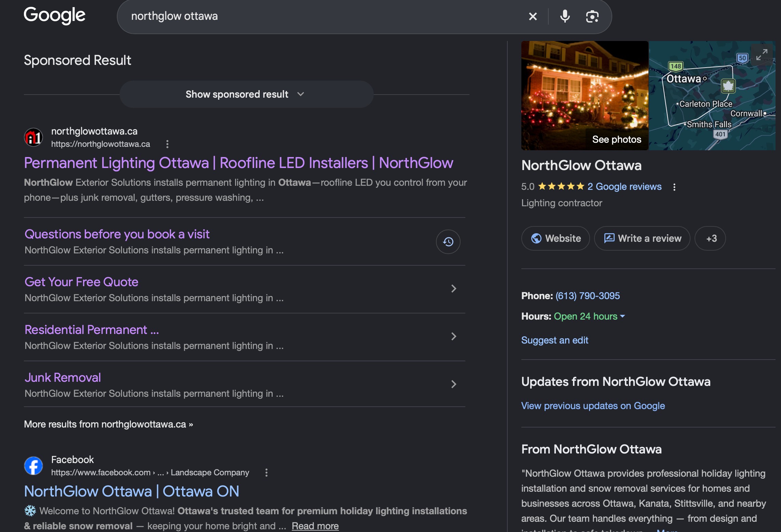Click chevron beside Get Your Free Quote
Viewport: 781px width, 532px height.
tap(454, 289)
